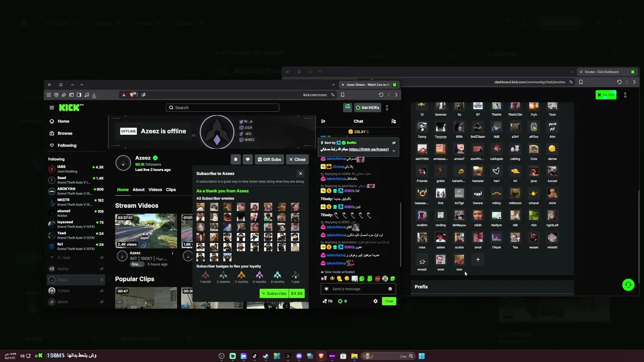Open ABOKYAN channel in Following list
The height and width of the screenshot is (362, 644).
pyautogui.click(x=76, y=191)
